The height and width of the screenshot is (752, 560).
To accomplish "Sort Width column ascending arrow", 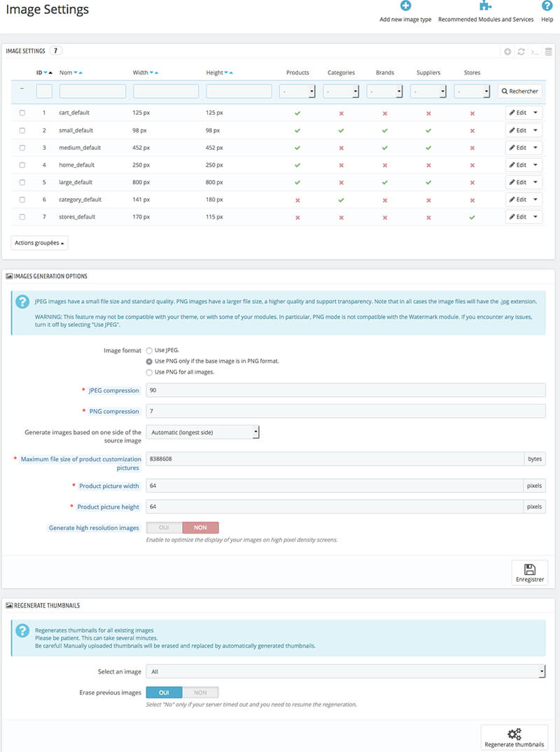I will pyautogui.click(x=156, y=73).
